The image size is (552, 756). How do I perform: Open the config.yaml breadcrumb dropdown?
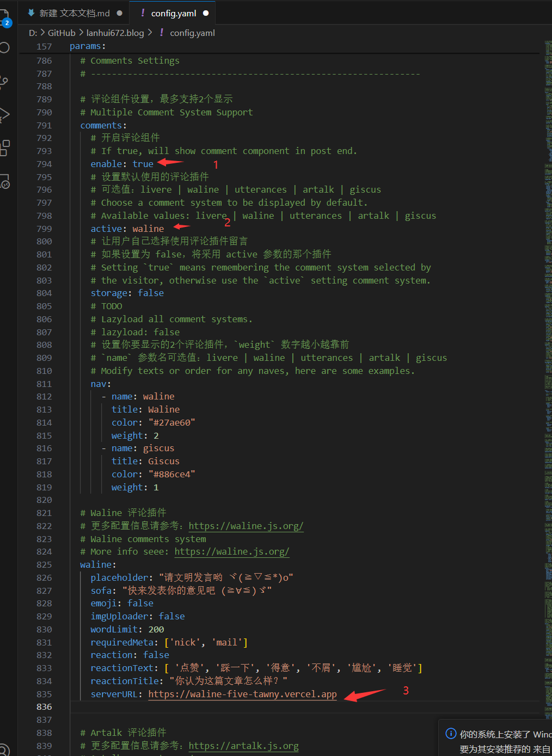pyautogui.click(x=192, y=33)
